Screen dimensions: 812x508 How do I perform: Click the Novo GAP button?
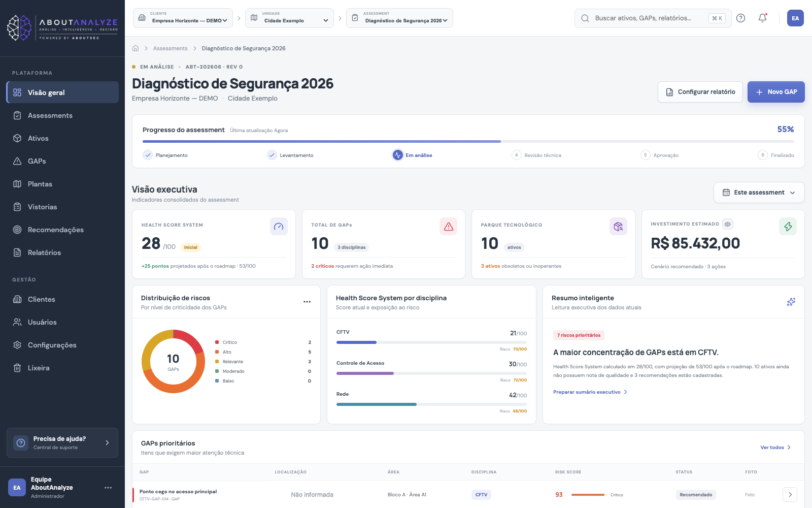pyautogui.click(x=776, y=92)
